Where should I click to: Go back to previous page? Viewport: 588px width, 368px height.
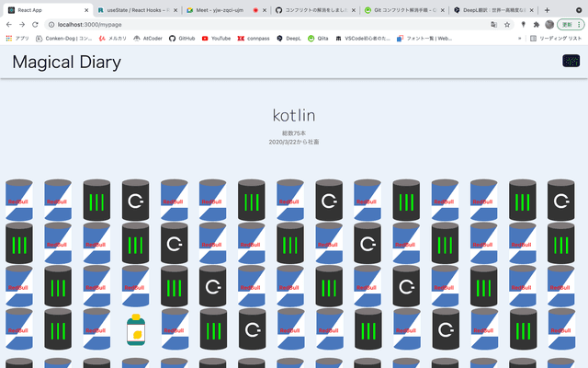(x=9, y=25)
